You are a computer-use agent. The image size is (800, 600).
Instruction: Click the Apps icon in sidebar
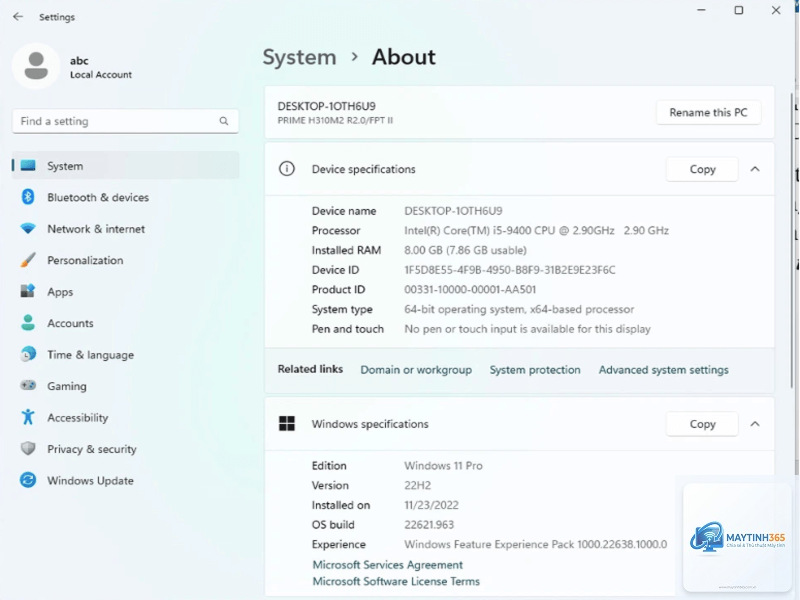28,291
